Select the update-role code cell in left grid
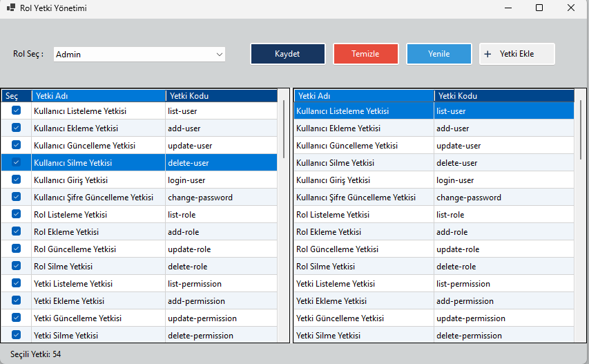 click(x=221, y=249)
